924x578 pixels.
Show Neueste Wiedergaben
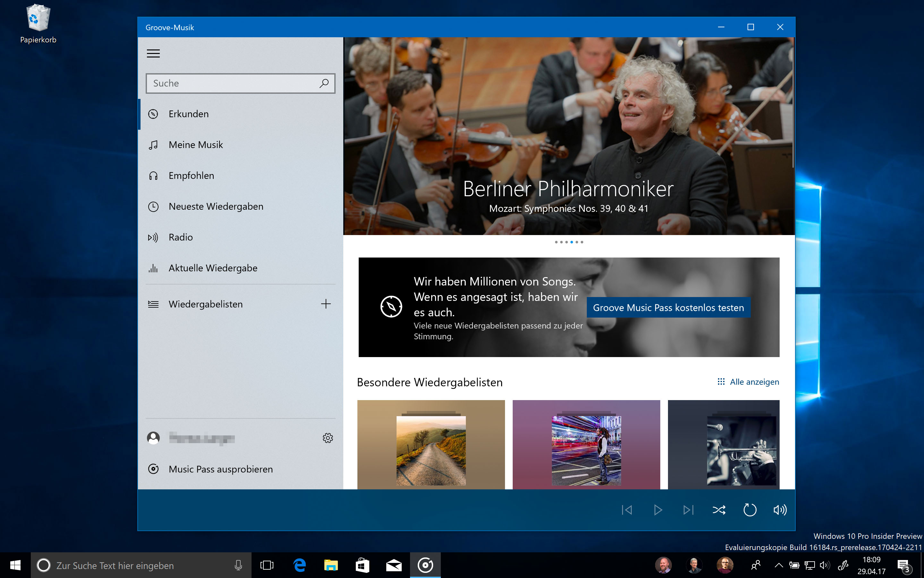pyautogui.click(x=240, y=206)
